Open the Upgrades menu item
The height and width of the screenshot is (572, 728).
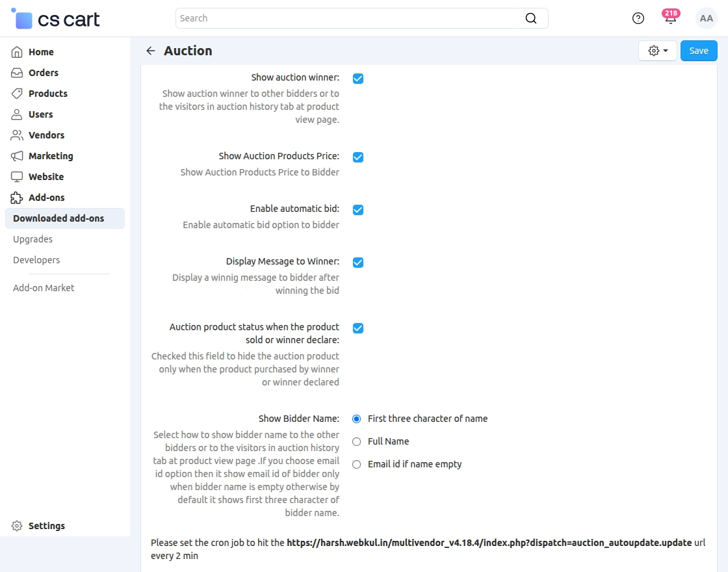pos(32,239)
